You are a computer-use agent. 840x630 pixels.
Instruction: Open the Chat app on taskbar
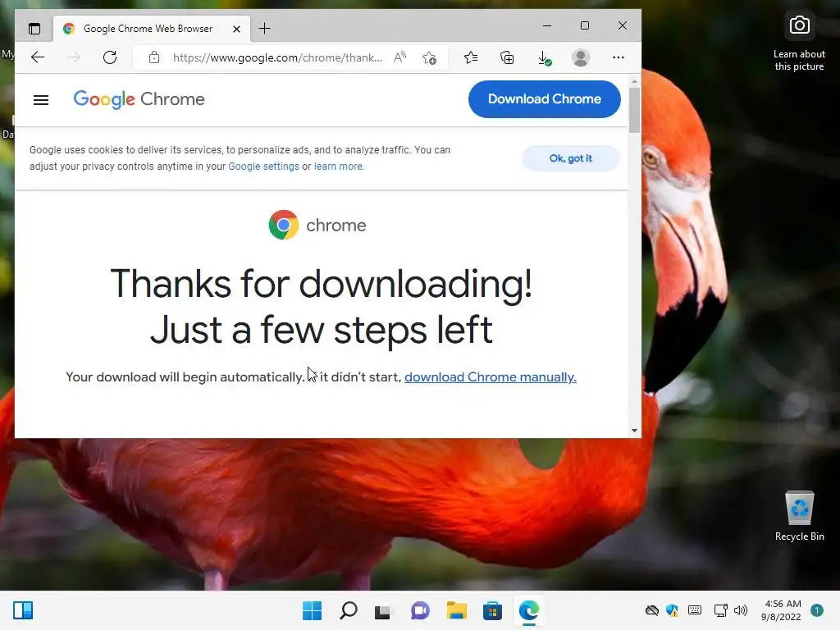[420, 610]
